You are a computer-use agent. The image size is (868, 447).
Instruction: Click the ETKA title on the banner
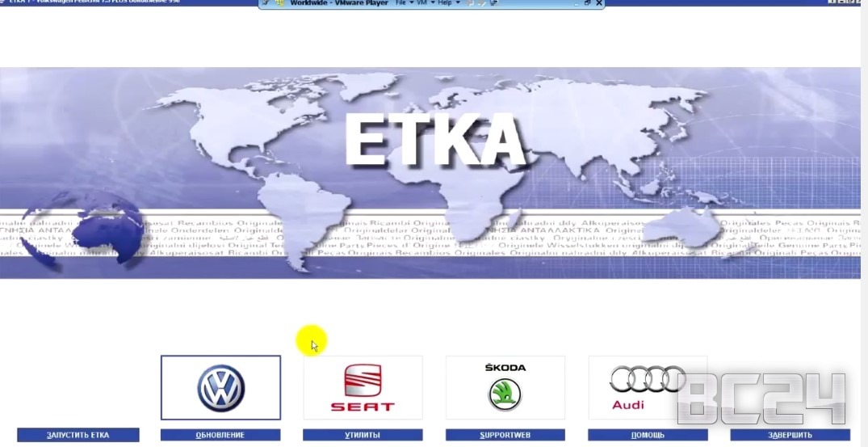tap(434, 140)
